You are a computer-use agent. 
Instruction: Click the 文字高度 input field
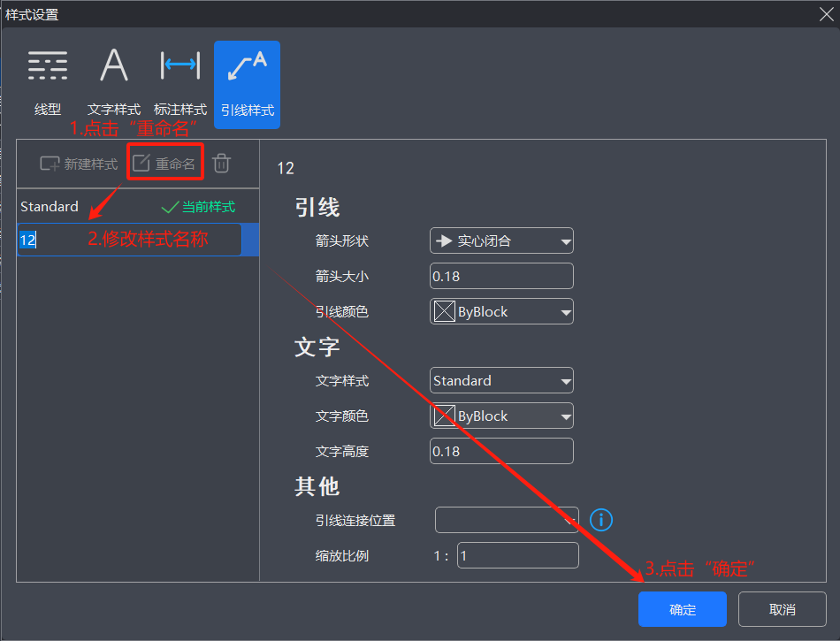click(x=501, y=451)
